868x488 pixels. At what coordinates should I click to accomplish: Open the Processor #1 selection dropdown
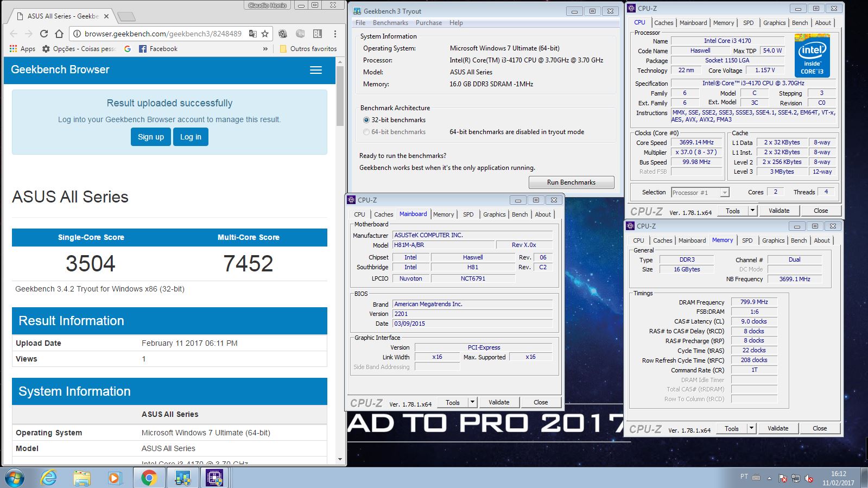pos(700,193)
